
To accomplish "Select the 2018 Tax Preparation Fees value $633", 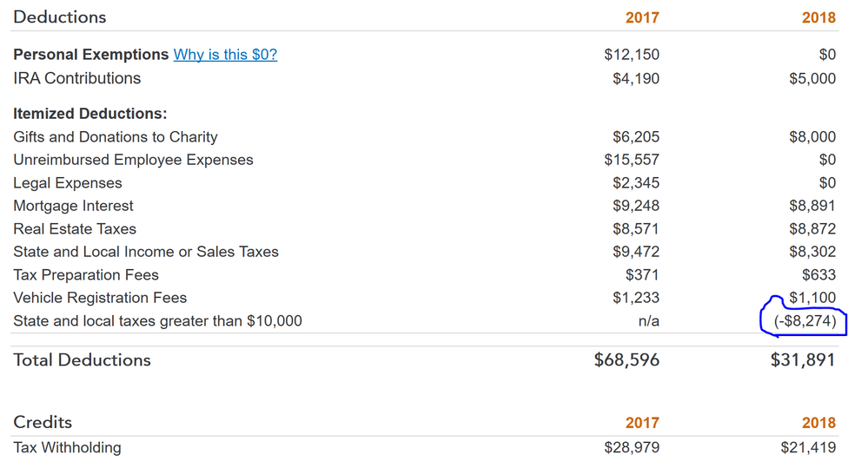I will pos(818,275).
